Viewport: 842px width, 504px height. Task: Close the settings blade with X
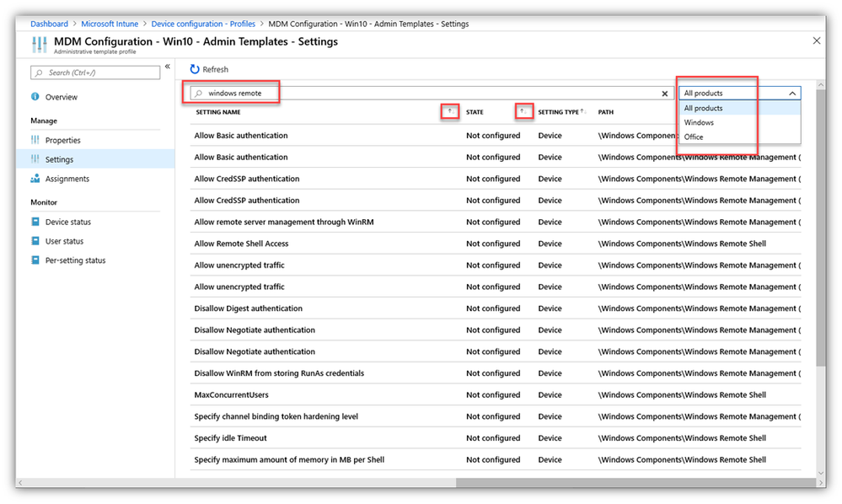pos(816,40)
